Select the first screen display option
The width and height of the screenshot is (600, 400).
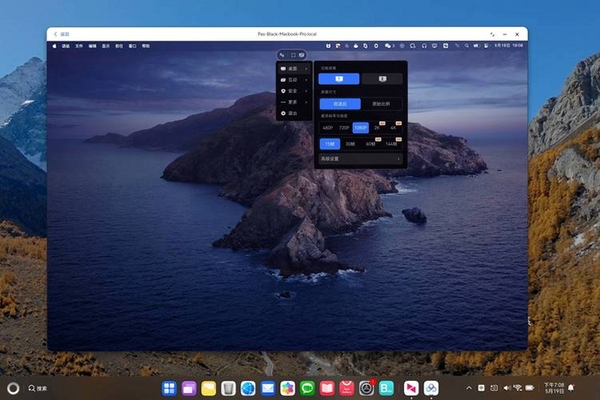click(x=339, y=79)
